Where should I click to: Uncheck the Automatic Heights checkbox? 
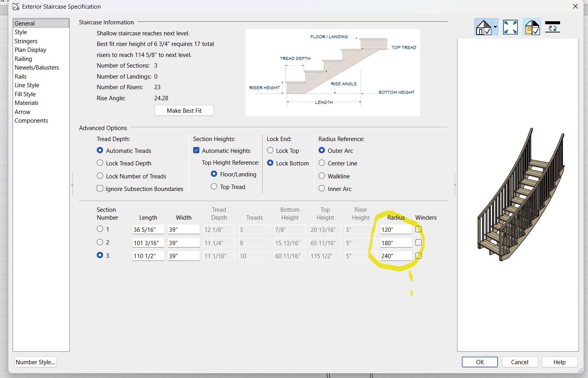(x=196, y=150)
